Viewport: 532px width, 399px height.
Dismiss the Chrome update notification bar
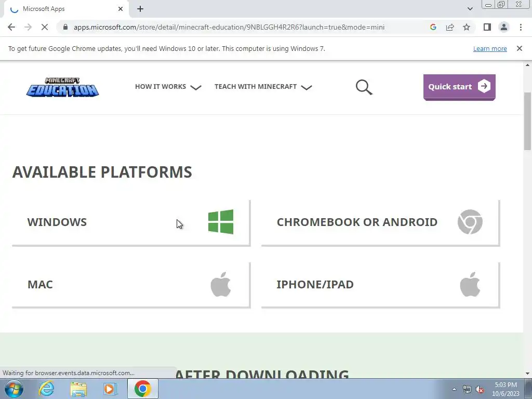pyautogui.click(x=519, y=48)
